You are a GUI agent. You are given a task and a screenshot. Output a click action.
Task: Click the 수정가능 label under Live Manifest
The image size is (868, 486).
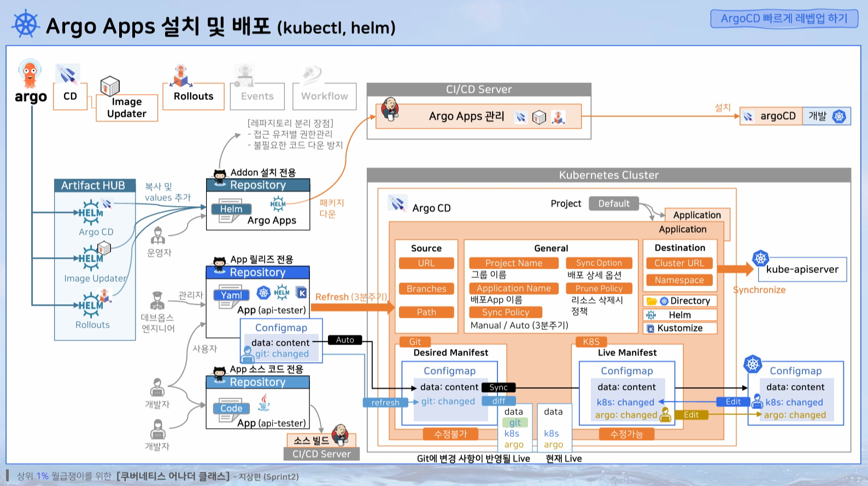click(x=626, y=434)
